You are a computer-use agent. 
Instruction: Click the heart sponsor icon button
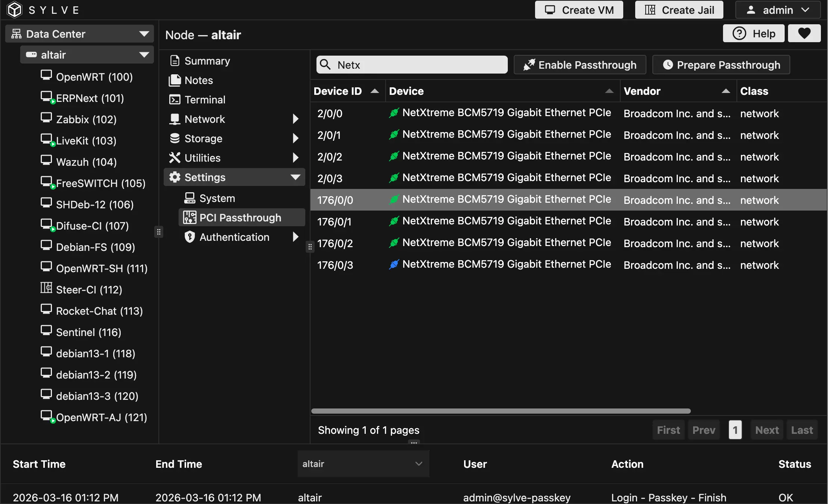(804, 34)
